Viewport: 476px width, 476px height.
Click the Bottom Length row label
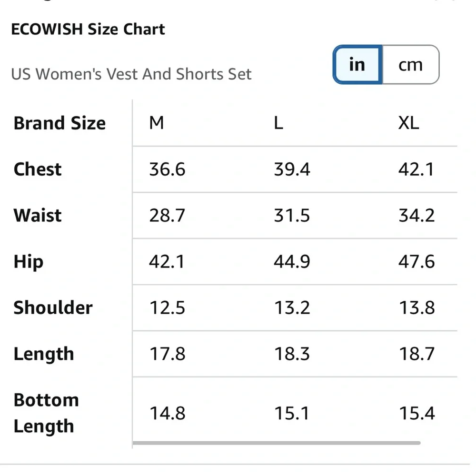46,413
